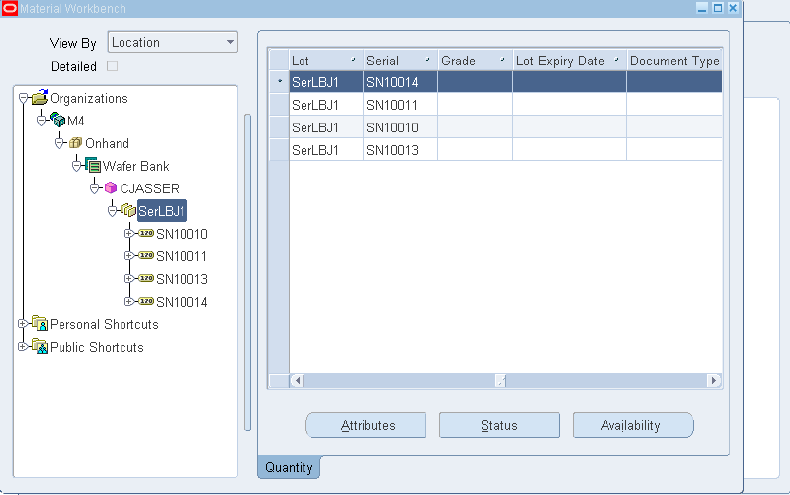Expand the Personal Shortcuts node
Screen dimensions: 790x495
[23, 324]
